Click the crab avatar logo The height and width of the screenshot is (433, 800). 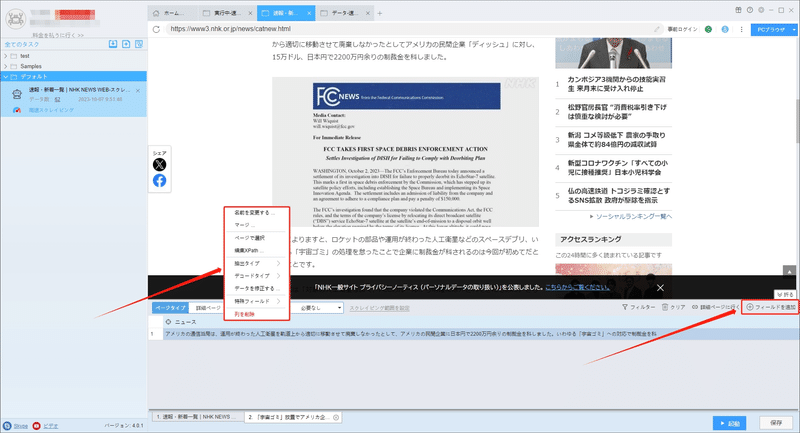pyautogui.click(x=16, y=19)
